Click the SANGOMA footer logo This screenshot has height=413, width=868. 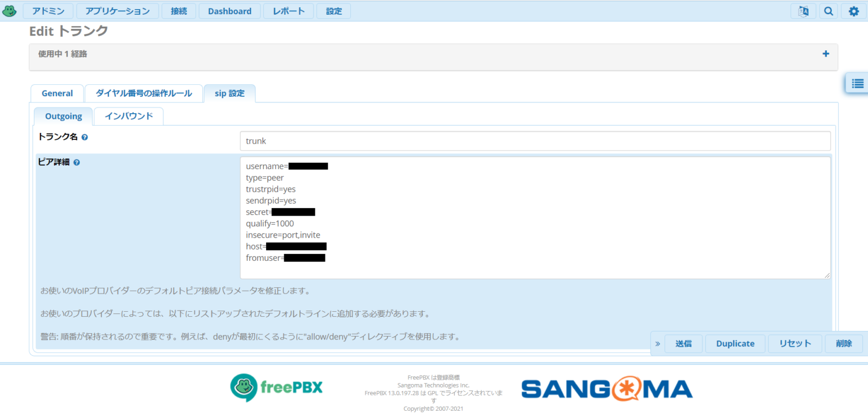point(606,388)
